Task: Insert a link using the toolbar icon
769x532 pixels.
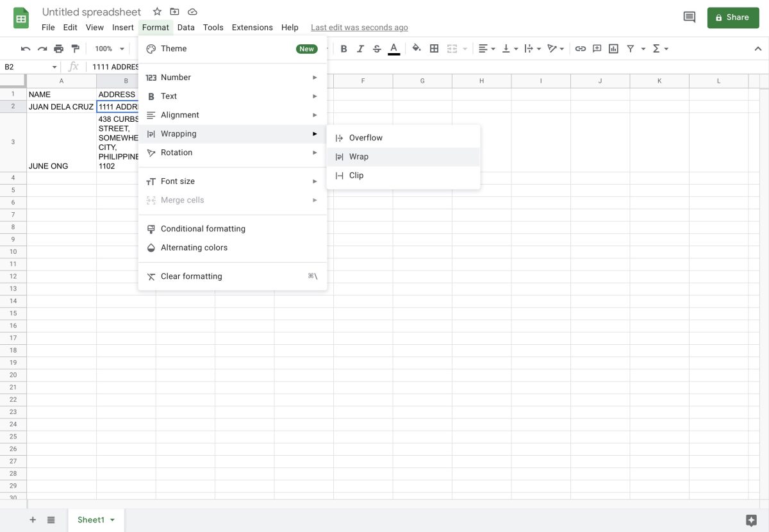Action: [581, 48]
